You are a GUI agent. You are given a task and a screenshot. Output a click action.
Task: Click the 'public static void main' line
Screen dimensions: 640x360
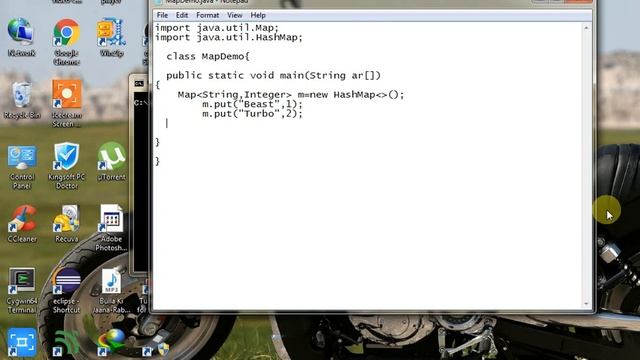[273, 76]
